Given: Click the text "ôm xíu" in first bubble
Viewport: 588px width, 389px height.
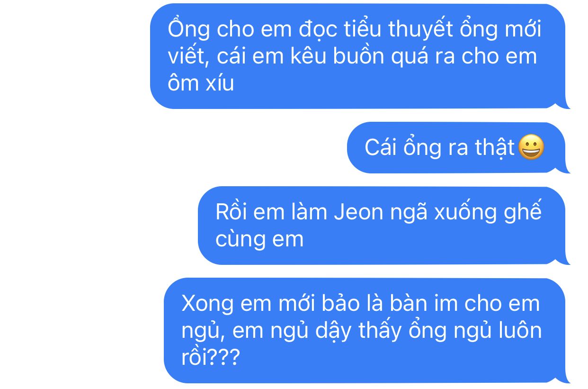Looking at the screenshot, I should [x=201, y=83].
